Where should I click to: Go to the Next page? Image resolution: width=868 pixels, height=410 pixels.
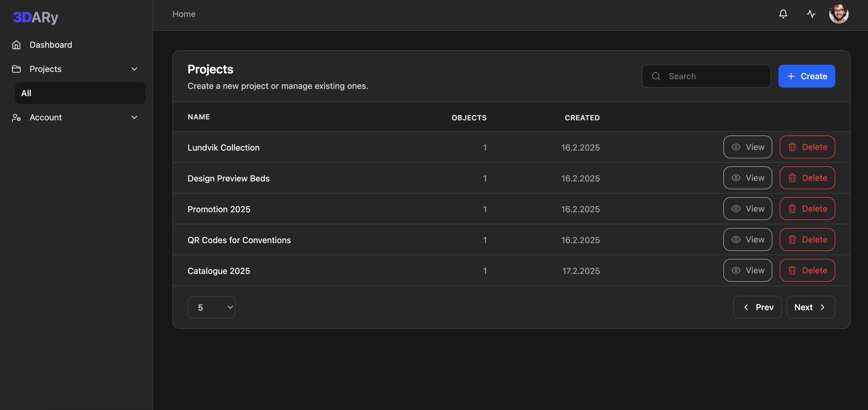[810, 307]
